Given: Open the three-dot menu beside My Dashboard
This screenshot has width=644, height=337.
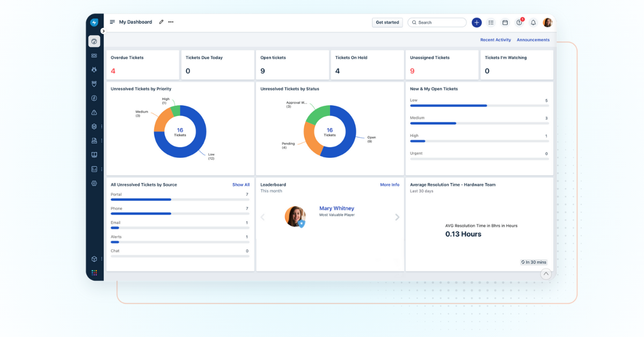Looking at the screenshot, I should tap(171, 22).
